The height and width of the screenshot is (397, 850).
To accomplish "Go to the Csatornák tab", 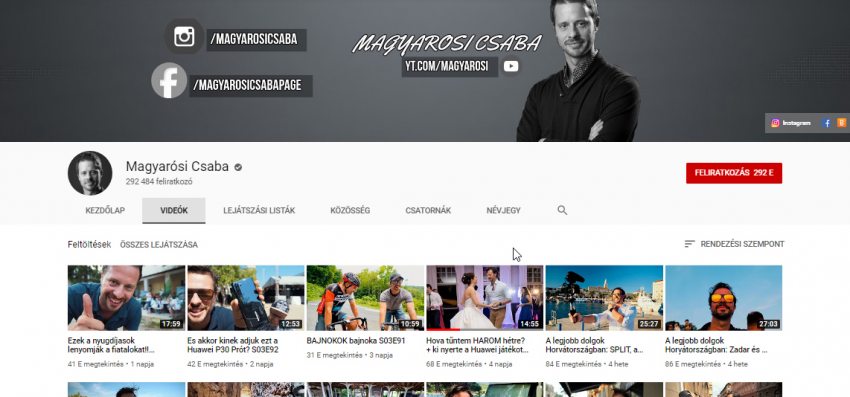I will (428, 210).
